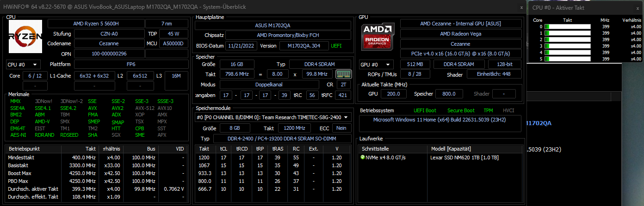644x206 pixels.
Task: Select the OPN value 100-000000296
Action: pos(109,54)
